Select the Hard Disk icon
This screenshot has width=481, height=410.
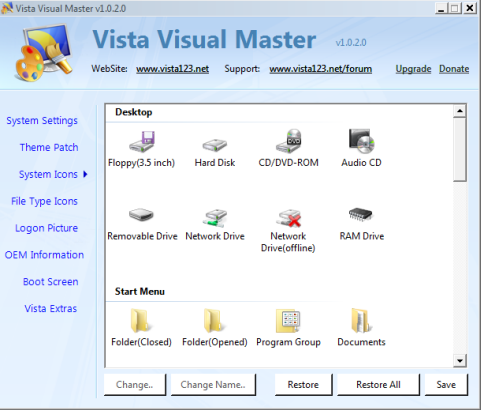coord(215,145)
